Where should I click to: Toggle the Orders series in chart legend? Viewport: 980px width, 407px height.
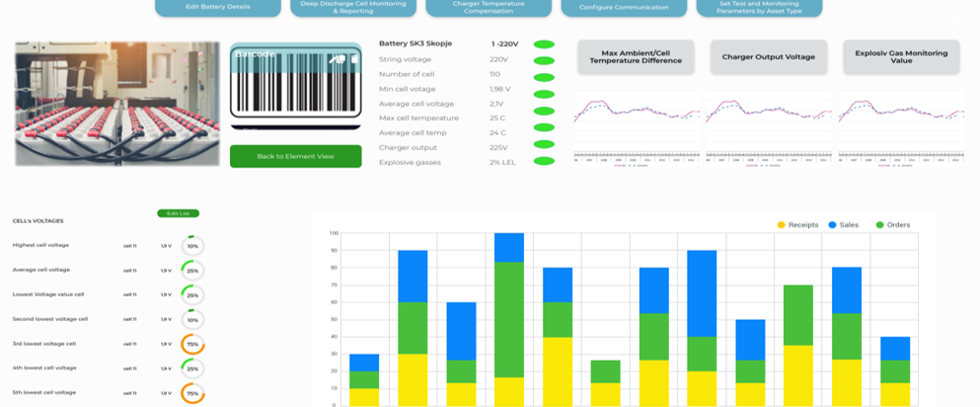(x=891, y=225)
